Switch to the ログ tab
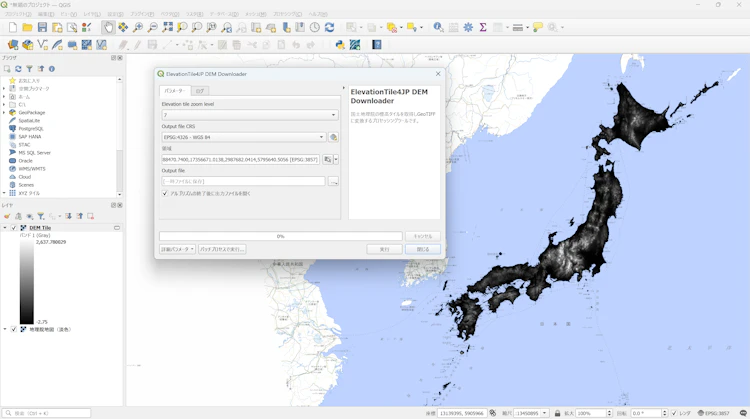 [200, 91]
